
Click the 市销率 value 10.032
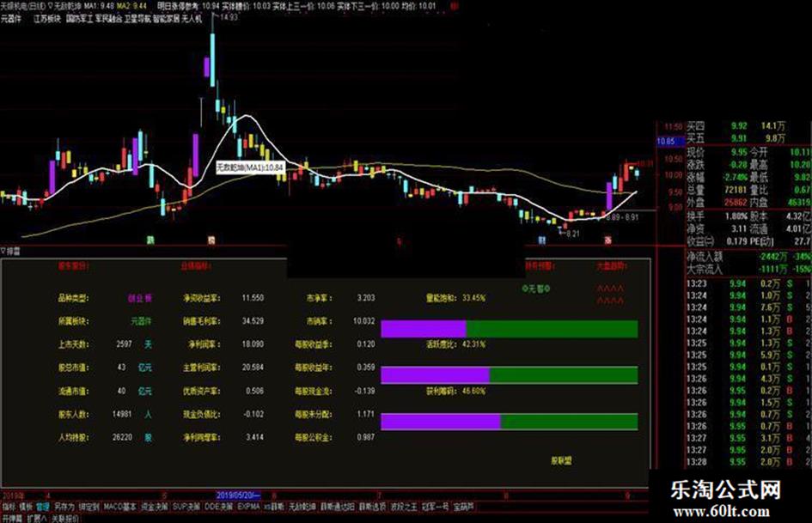click(x=363, y=321)
